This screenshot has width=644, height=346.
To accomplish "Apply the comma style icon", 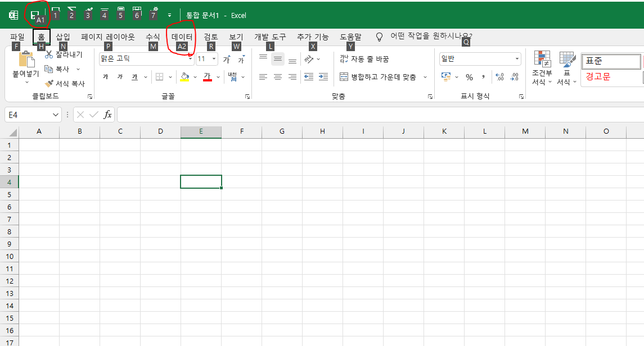I will click(x=484, y=76).
